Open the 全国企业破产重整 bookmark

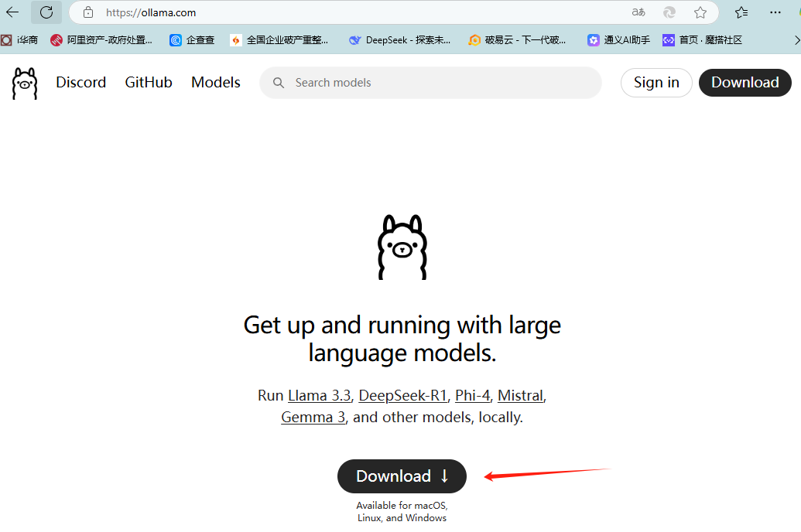pos(279,40)
